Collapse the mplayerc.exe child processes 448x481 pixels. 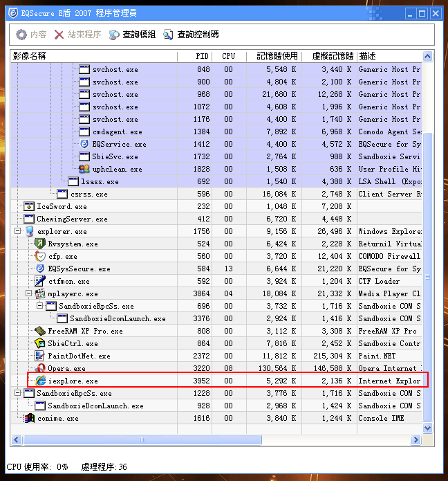(29, 293)
